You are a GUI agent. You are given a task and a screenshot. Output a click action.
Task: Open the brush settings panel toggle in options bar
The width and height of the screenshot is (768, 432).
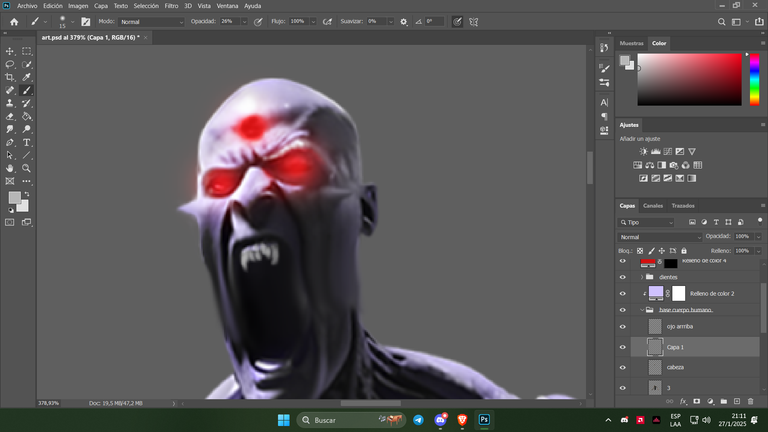[86, 22]
